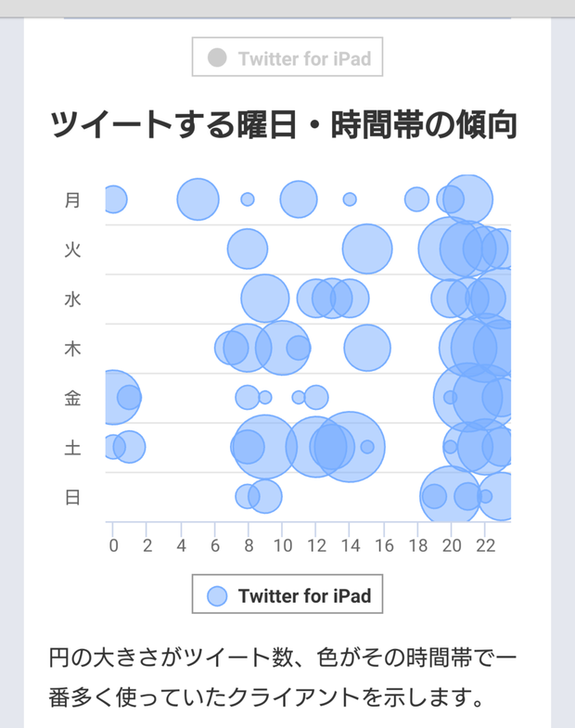Select the Saturday bubble at hour 1
The image size is (575, 728).
[130, 447]
